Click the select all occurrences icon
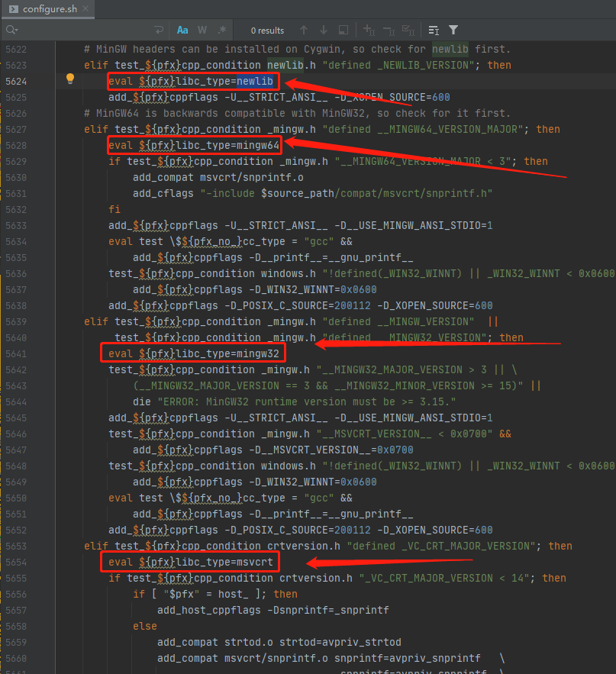The image size is (616, 674). point(408,30)
